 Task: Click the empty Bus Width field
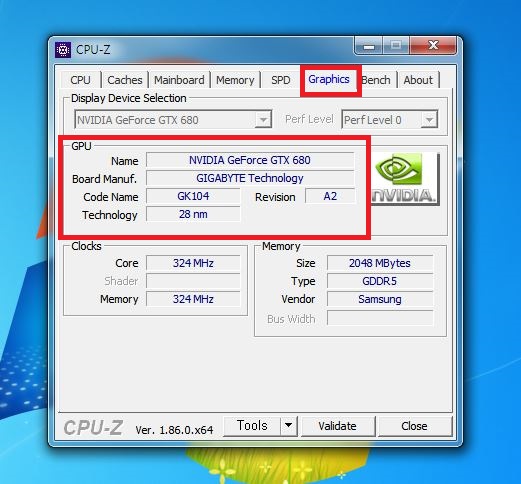tap(380, 318)
